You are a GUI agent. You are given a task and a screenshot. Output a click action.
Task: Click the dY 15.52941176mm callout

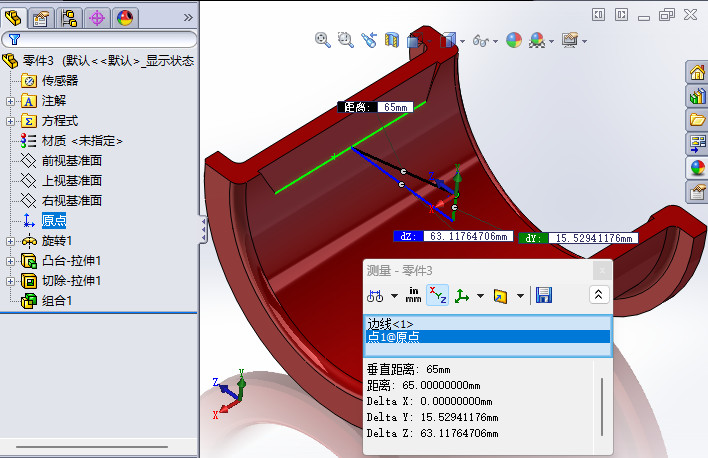578,238
